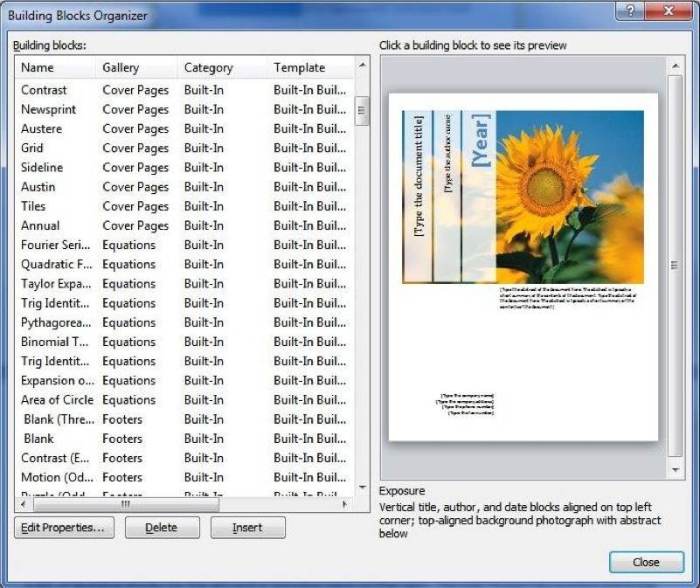Click the Insert button
The height and width of the screenshot is (588, 700).
tap(248, 528)
